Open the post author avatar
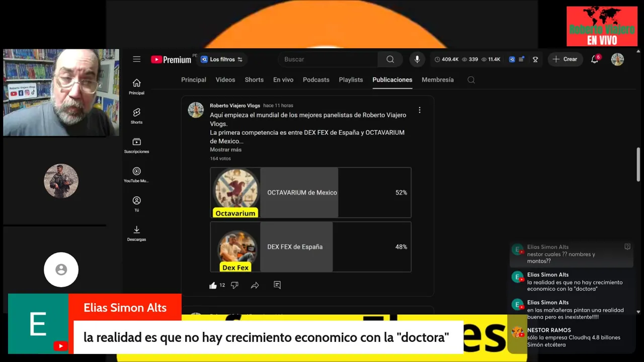Viewport: 644px width, 362px height. tap(196, 110)
